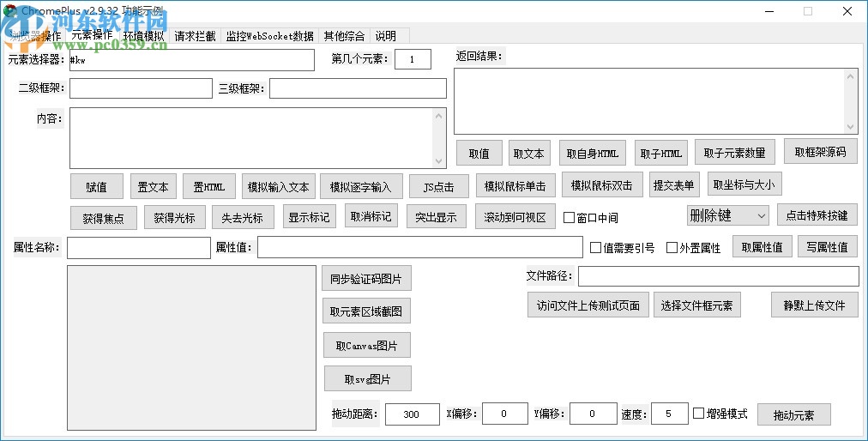Screen dimensions: 868x441
Task: Click into the 三级框架 field
Action: pos(359,88)
